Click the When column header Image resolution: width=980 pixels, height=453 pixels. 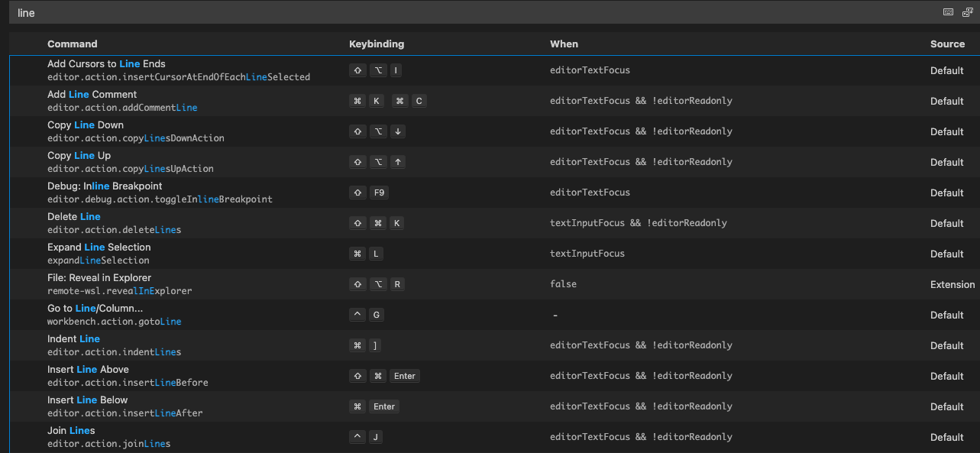pos(564,44)
